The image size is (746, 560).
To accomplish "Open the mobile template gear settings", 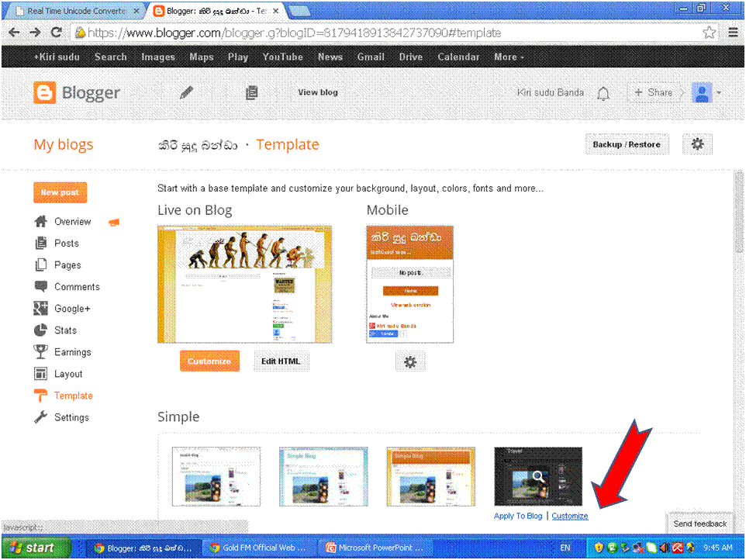I will pyautogui.click(x=410, y=361).
